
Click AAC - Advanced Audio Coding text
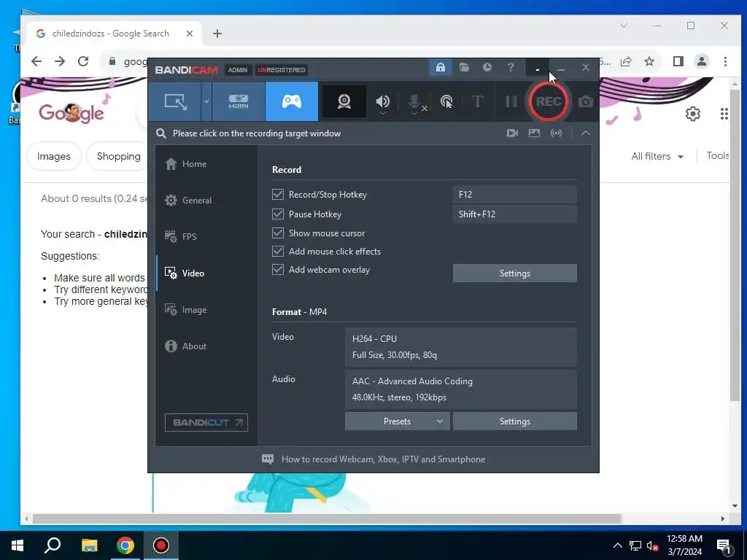point(412,381)
